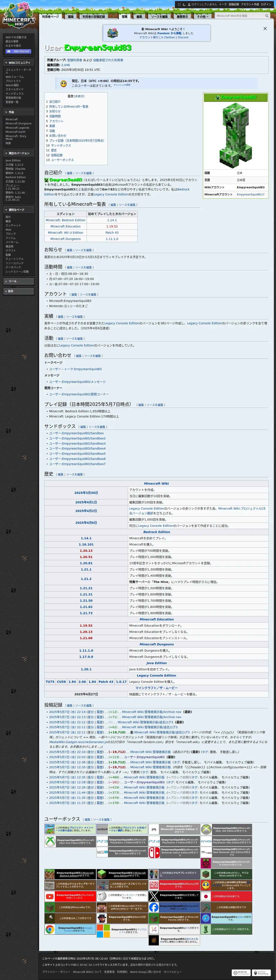Click the 1.21.62 version history cell
This screenshot has height=980, width=276.
pyautogui.click(x=86, y=607)
